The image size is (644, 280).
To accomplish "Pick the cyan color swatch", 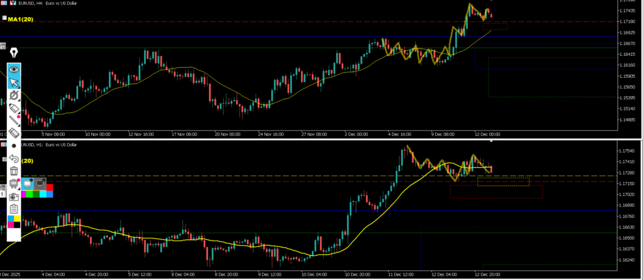I will click(43, 195).
